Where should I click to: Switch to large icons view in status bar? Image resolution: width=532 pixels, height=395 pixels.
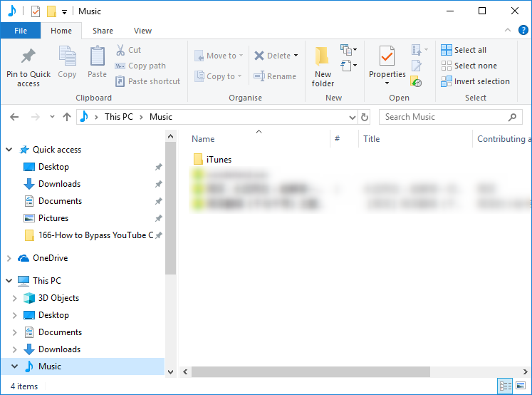521,386
